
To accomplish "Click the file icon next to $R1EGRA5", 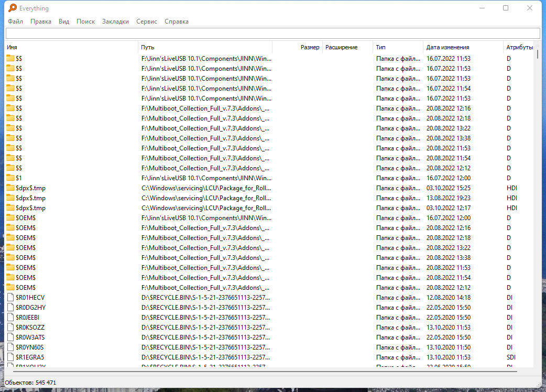I will pyautogui.click(x=10, y=357).
